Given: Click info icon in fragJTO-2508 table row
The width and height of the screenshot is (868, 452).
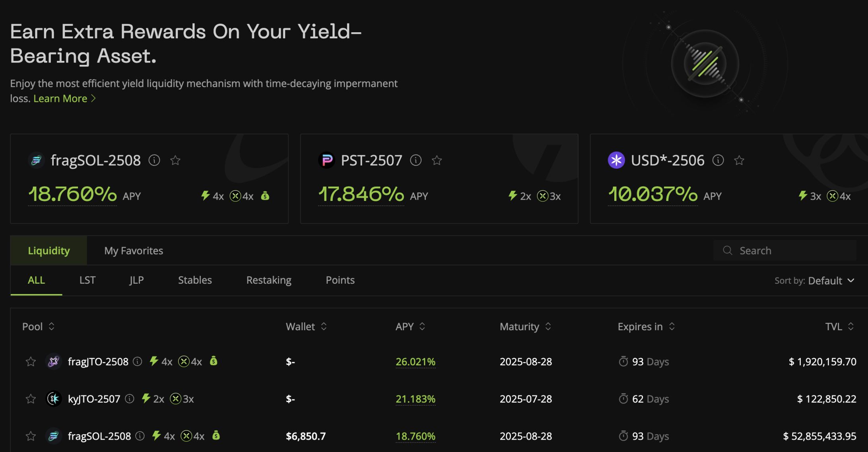Looking at the screenshot, I should 137,361.
